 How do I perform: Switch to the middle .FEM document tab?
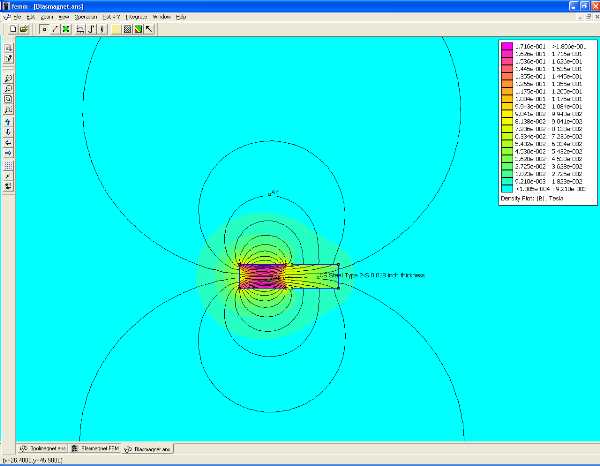pyautogui.click(x=97, y=449)
